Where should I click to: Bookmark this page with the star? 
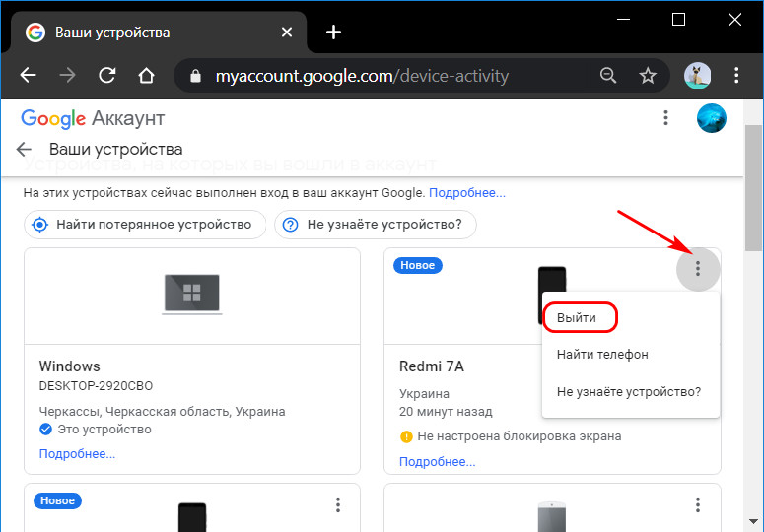pyautogui.click(x=648, y=76)
